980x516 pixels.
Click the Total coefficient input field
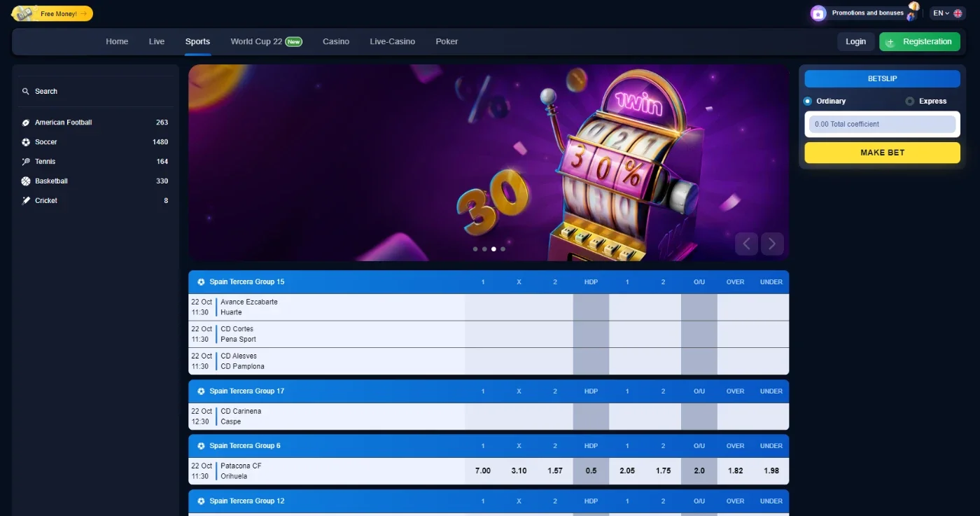coord(882,125)
